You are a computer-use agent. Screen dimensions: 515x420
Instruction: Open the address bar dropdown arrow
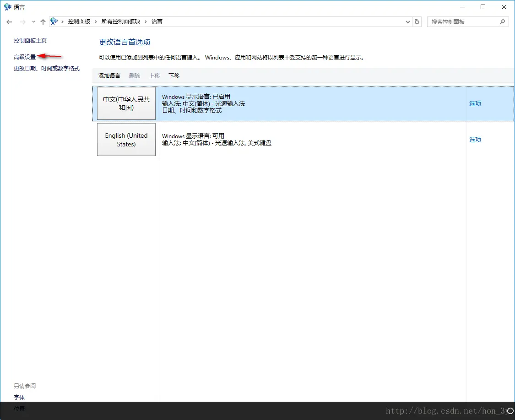tap(407, 22)
